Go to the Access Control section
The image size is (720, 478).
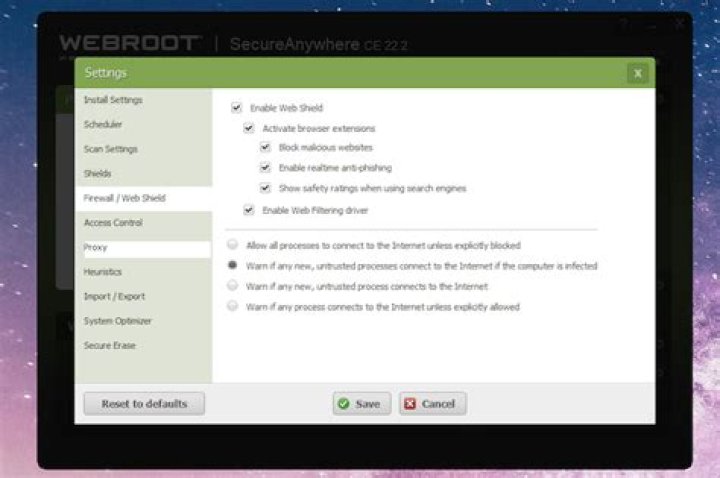pyautogui.click(x=113, y=223)
